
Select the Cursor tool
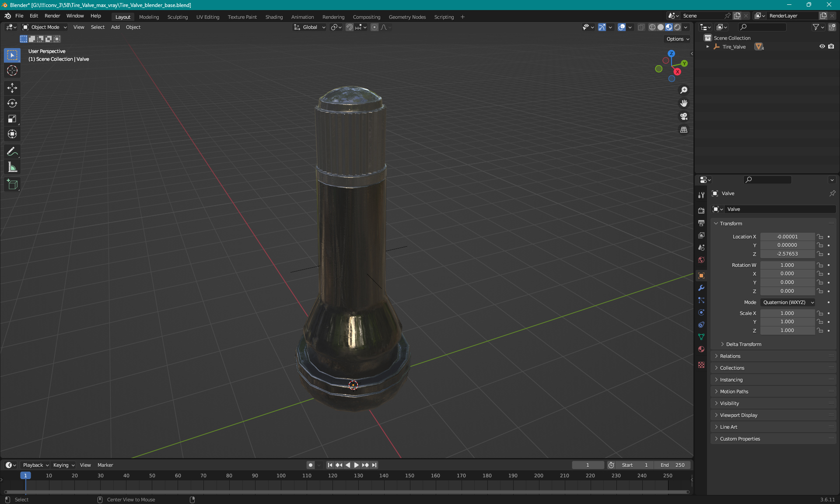(12, 70)
